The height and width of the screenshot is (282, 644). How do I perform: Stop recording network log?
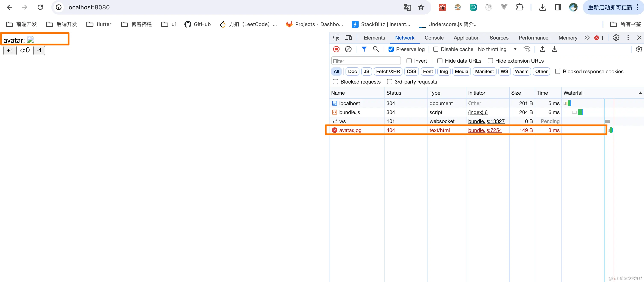[x=336, y=49]
